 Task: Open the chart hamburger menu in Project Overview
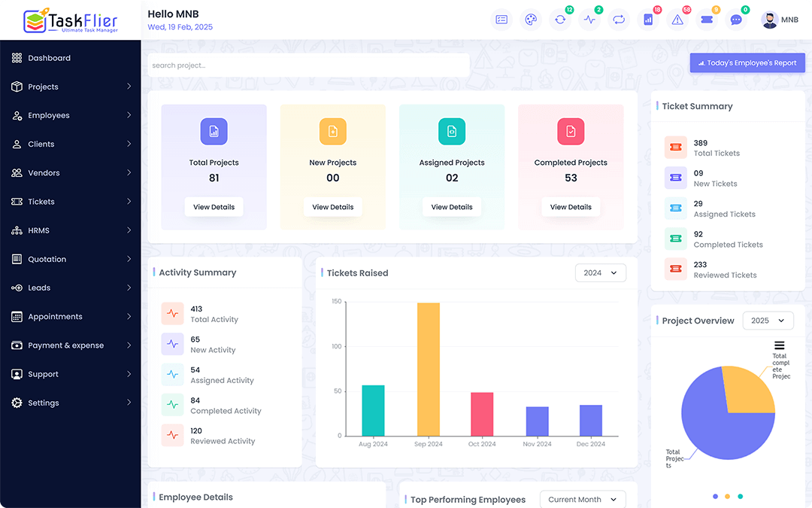pos(780,345)
